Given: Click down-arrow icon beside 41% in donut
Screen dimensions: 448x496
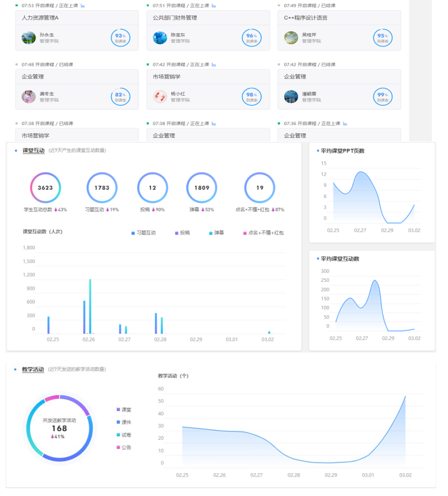Looking at the screenshot, I should coord(52,437).
